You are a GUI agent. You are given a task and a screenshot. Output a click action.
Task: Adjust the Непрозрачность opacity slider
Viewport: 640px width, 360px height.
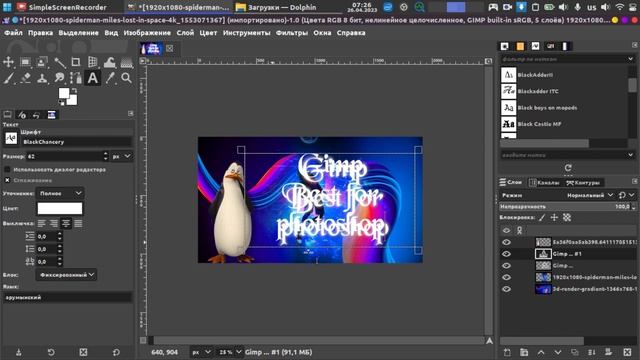(x=565, y=207)
